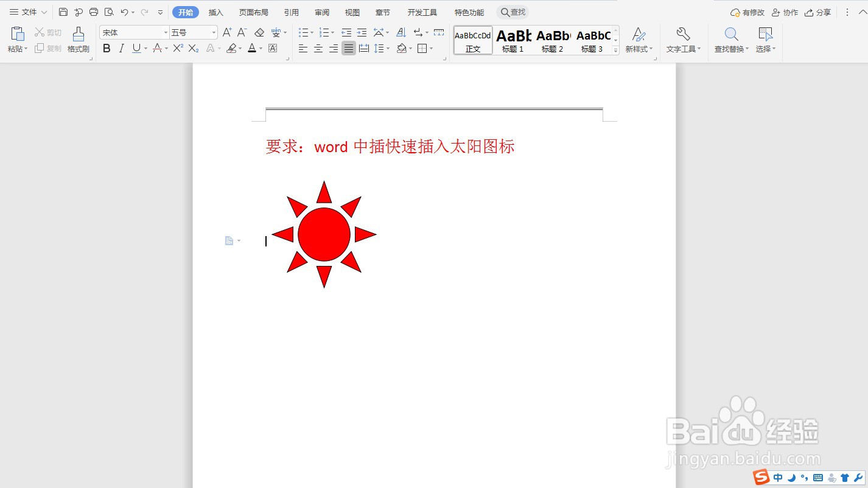Screen dimensions: 868x488
Task: Select the red sun shape in document
Action: coord(324,234)
